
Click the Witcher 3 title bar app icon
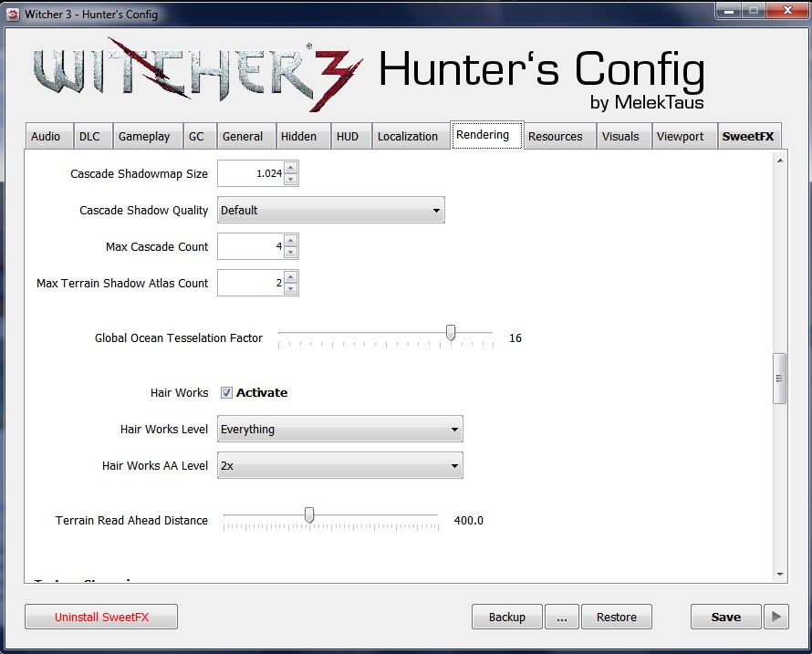(x=13, y=15)
